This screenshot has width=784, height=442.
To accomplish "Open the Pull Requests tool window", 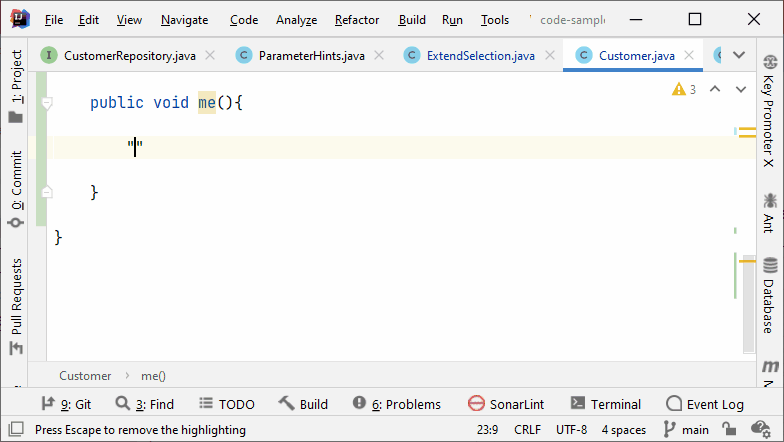I will (16, 306).
